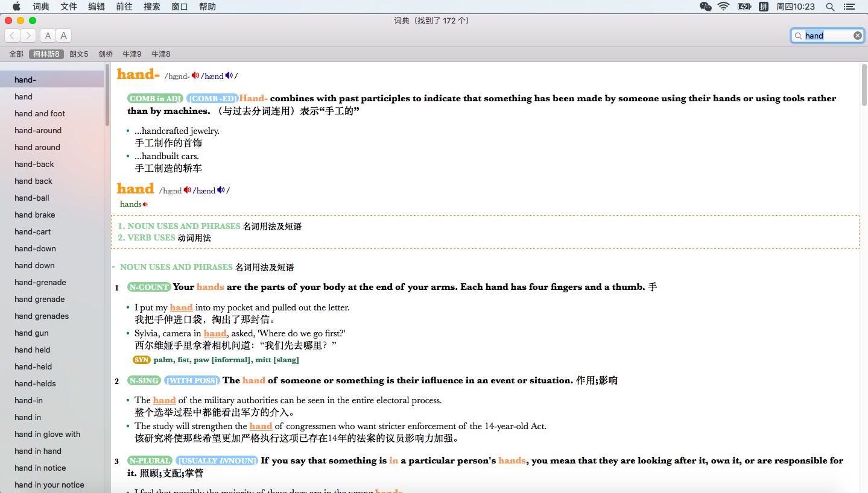Select 'hand-helds' in the word list
Screen dimensions: 868x493
[35, 383]
